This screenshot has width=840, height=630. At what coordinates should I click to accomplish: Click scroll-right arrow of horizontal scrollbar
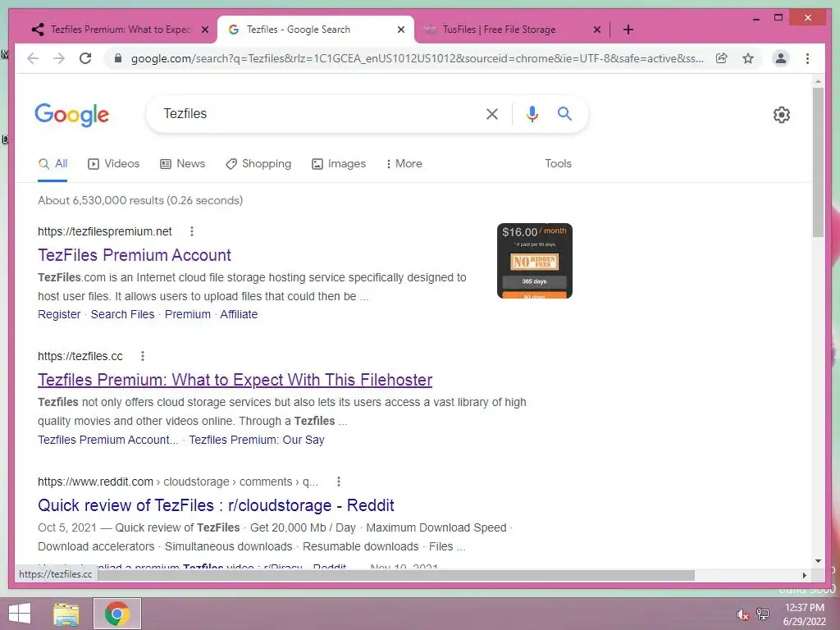(804, 575)
